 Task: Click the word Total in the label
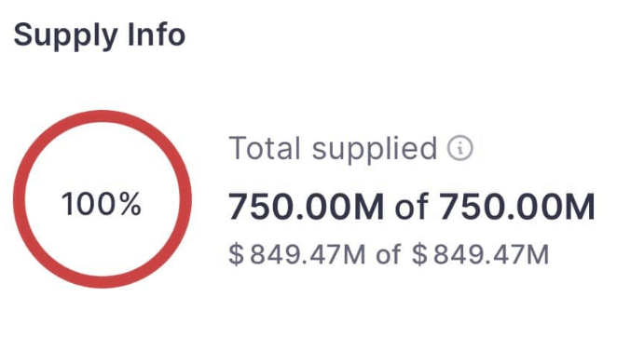click(265, 148)
